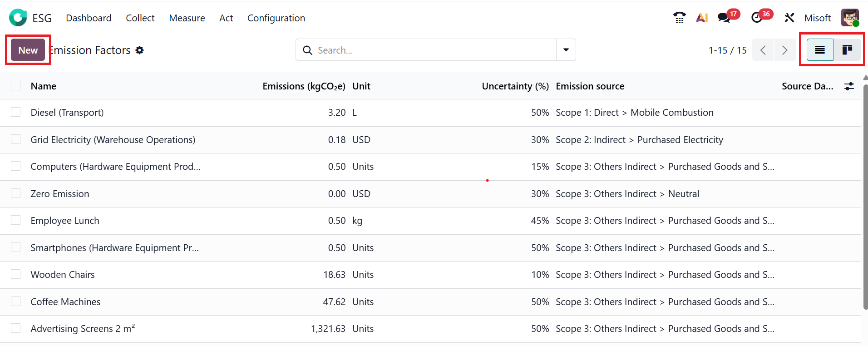The height and width of the screenshot is (346, 868).
Task: Click the New button
Action: (x=28, y=50)
